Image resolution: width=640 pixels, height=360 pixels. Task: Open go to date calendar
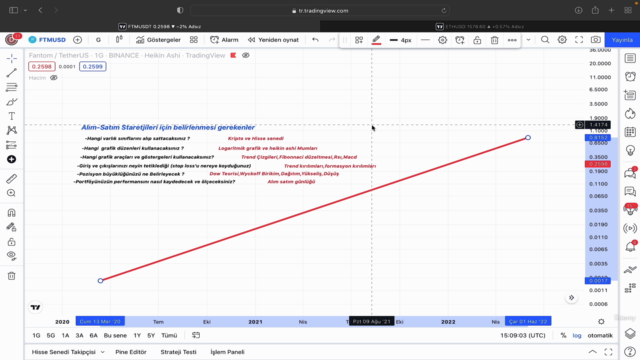(x=196, y=335)
